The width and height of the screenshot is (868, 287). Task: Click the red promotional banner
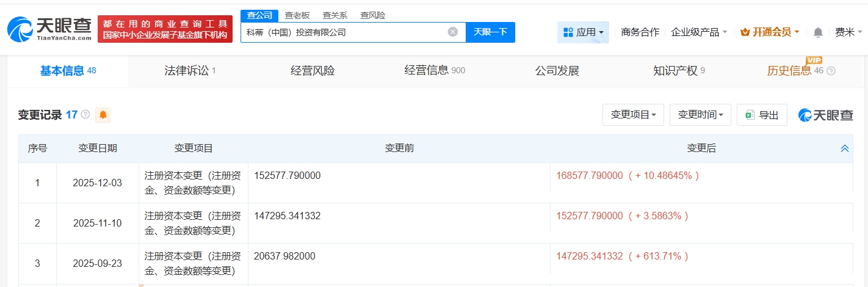tap(165, 29)
